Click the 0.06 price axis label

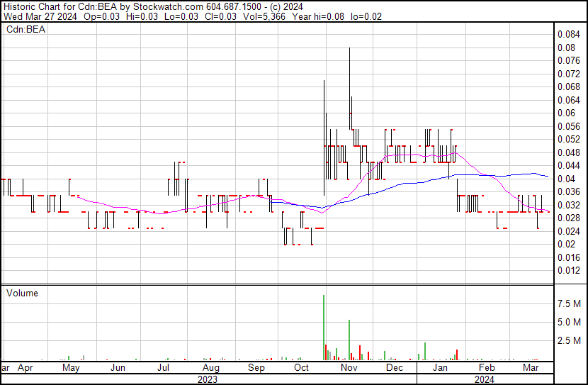(566, 113)
